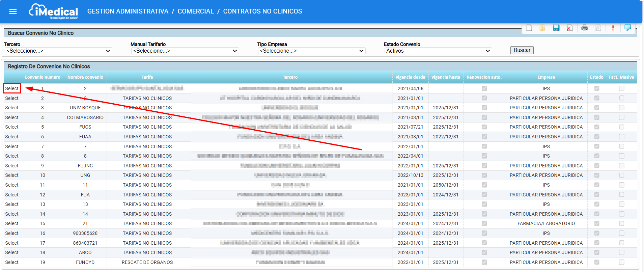Screen dimensions: 644x272
Task: Open the Tercero dropdown
Action: [x=58, y=51]
